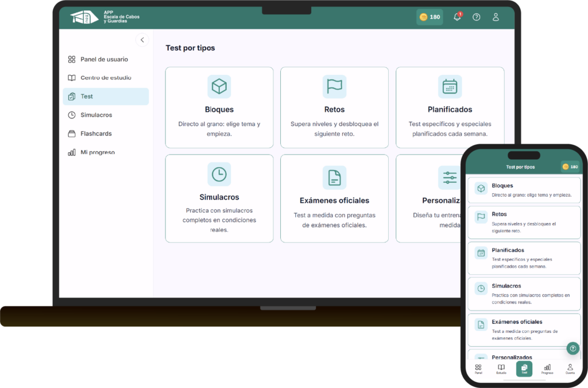Click Bloques cube icon on laptop
Image resolution: width=588 pixels, height=388 pixels.
tap(219, 87)
